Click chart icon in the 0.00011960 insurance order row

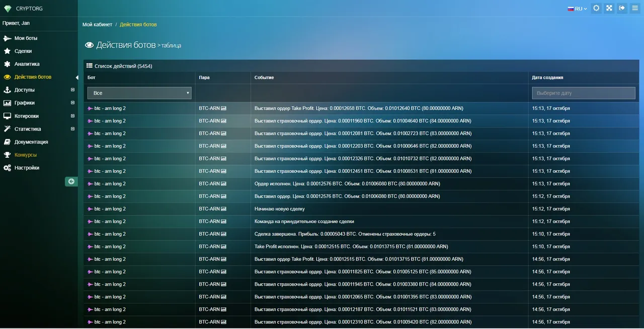click(224, 121)
